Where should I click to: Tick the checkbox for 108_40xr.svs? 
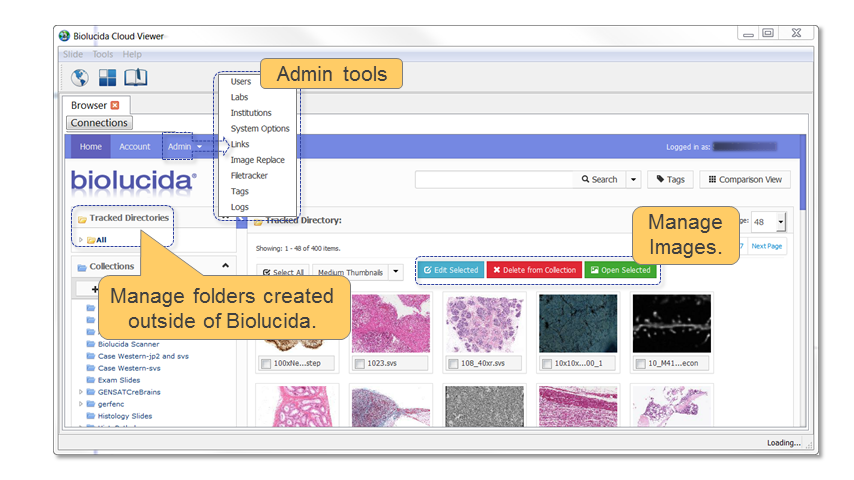(x=453, y=363)
